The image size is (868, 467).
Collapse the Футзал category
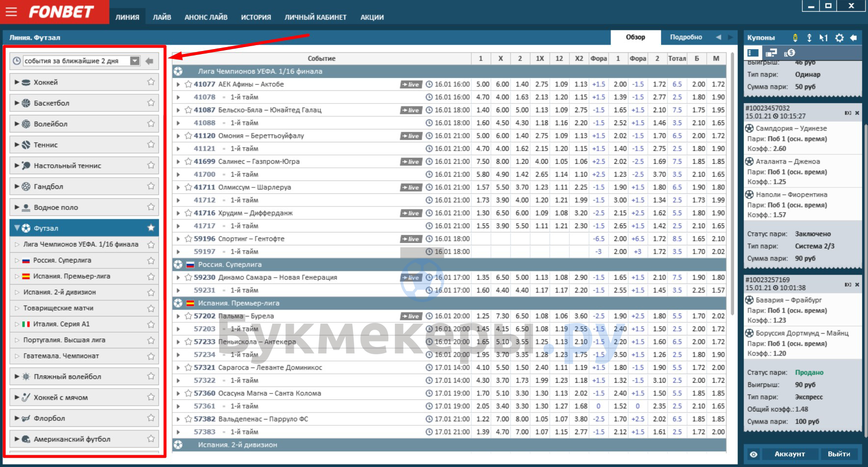tap(17, 228)
